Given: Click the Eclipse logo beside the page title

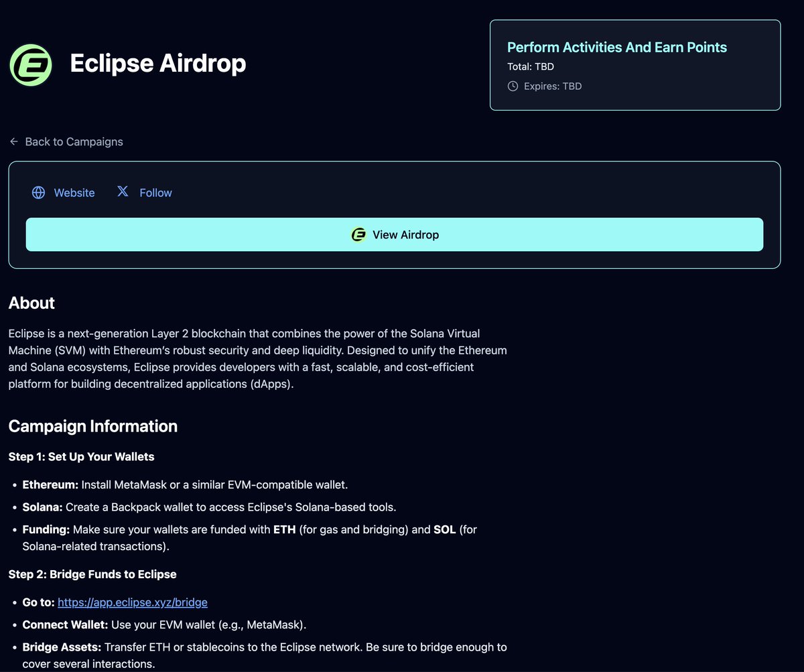Looking at the screenshot, I should tap(31, 65).
